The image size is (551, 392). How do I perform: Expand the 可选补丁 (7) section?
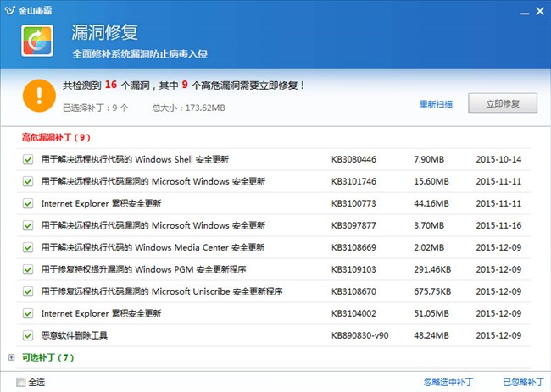[x=11, y=357]
